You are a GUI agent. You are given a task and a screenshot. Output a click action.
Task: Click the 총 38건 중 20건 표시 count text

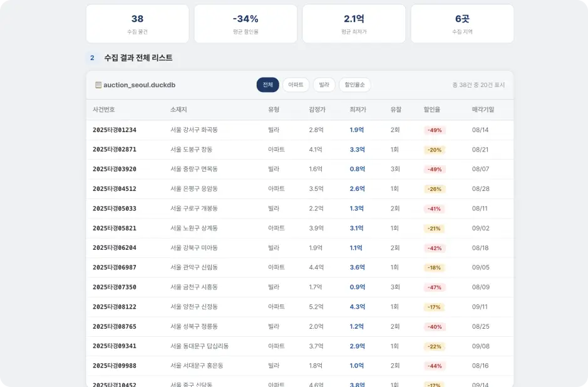point(478,85)
